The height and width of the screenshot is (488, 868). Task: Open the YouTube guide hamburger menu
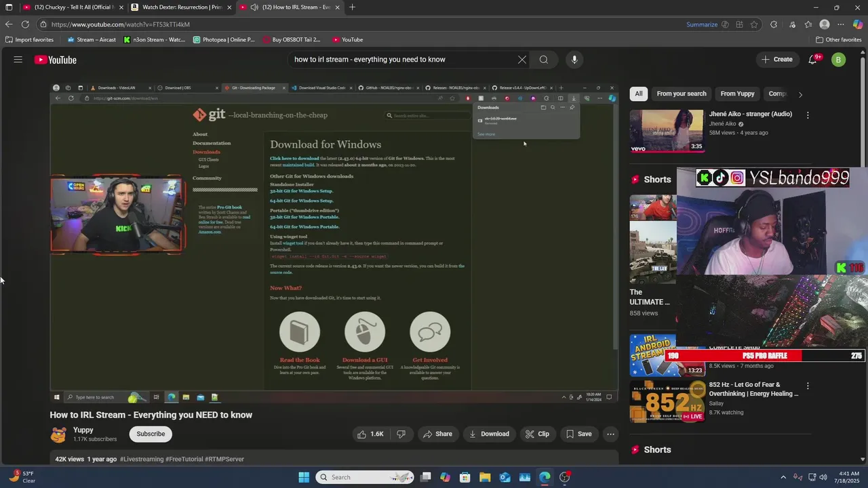(18, 60)
